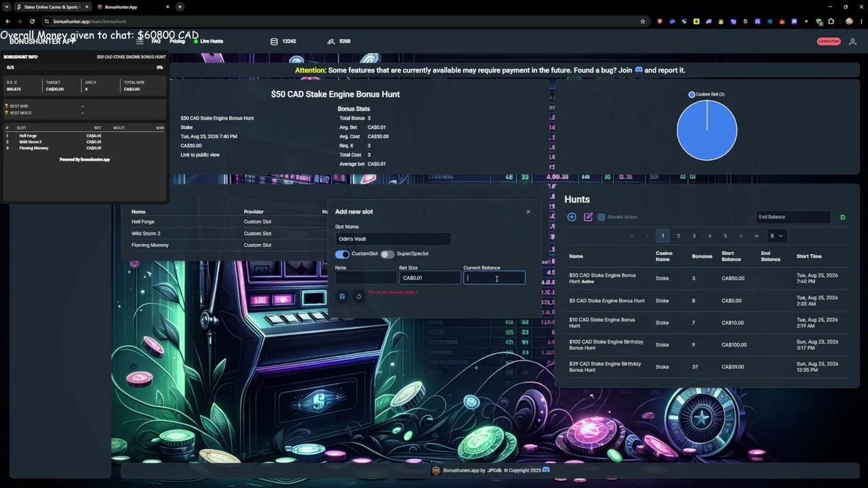Open a new browser tab

tap(180, 7)
